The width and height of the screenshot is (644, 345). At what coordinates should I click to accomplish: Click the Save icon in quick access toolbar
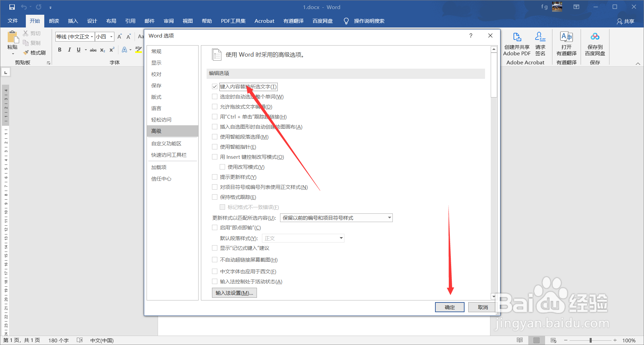point(12,7)
